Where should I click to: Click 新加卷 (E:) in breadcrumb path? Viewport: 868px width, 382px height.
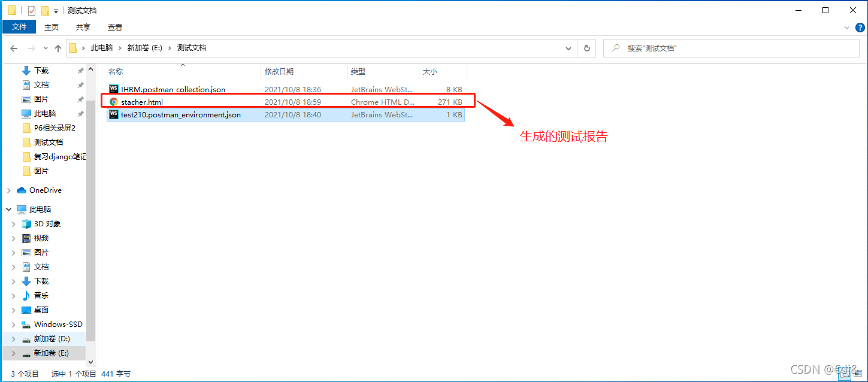click(144, 48)
